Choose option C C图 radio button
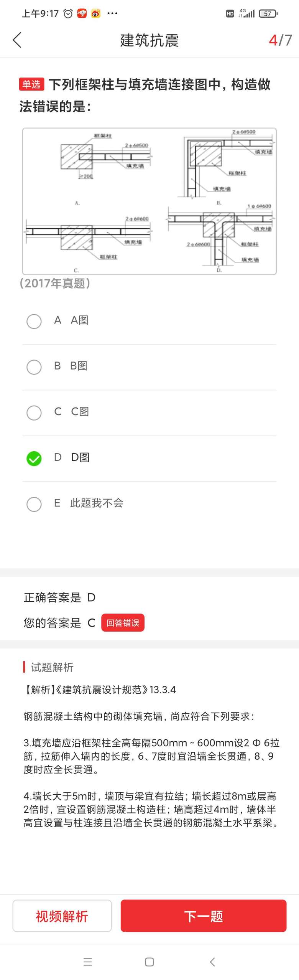 [34, 412]
